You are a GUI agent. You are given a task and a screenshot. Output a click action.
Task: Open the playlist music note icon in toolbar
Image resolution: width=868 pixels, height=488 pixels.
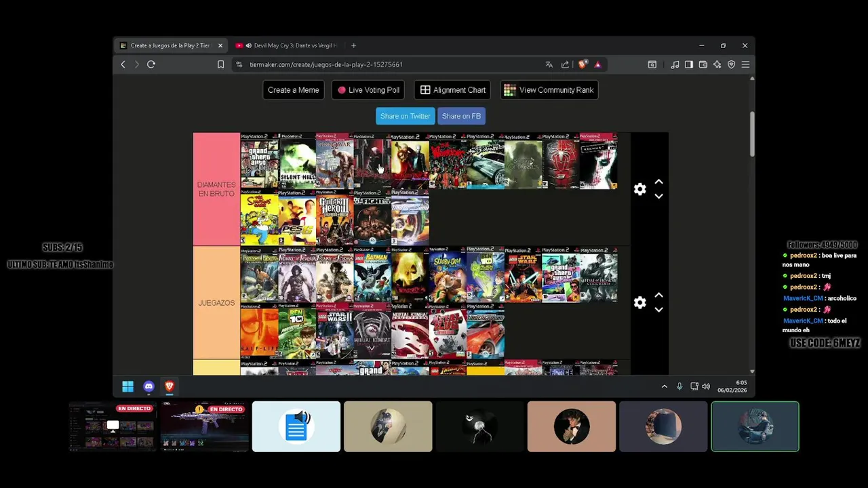tap(675, 64)
